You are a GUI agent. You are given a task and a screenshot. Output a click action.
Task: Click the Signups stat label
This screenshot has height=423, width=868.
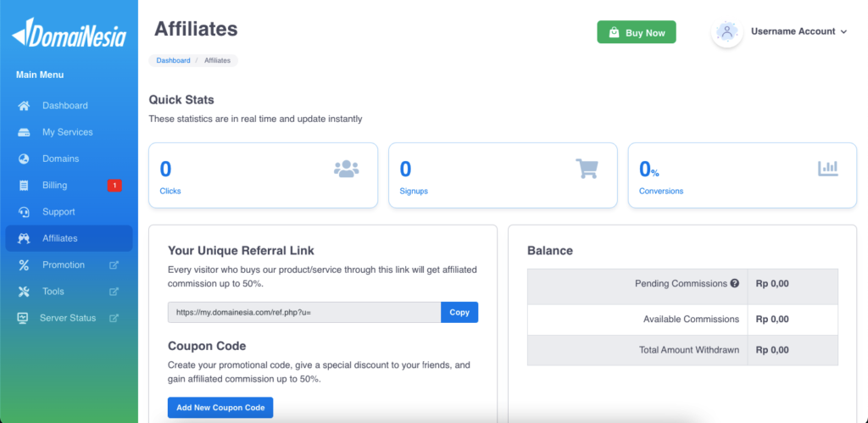click(x=414, y=191)
